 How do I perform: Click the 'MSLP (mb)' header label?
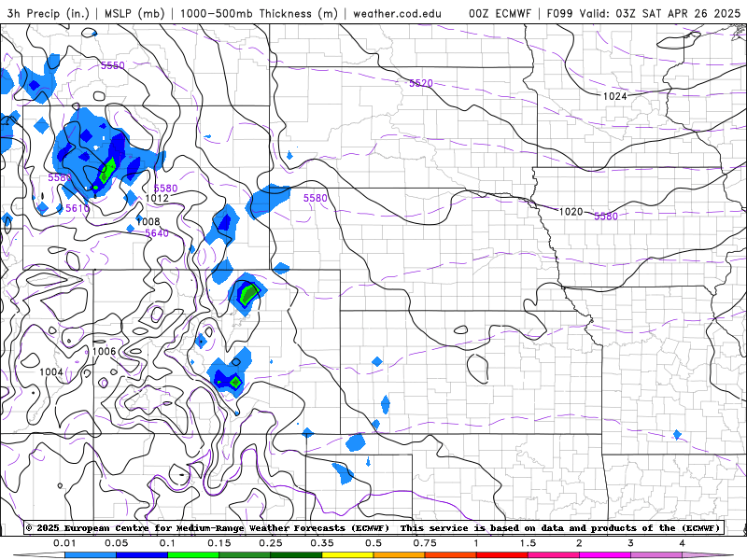point(134,13)
